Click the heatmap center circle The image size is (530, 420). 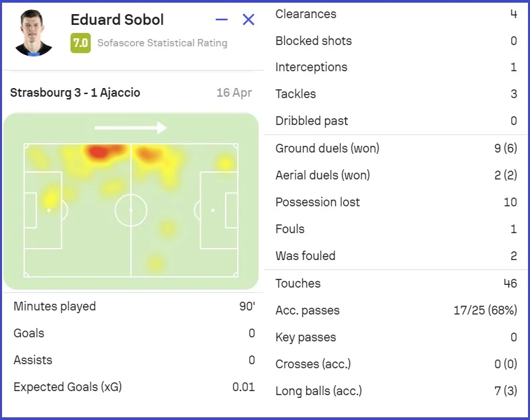tap(131, 210)
